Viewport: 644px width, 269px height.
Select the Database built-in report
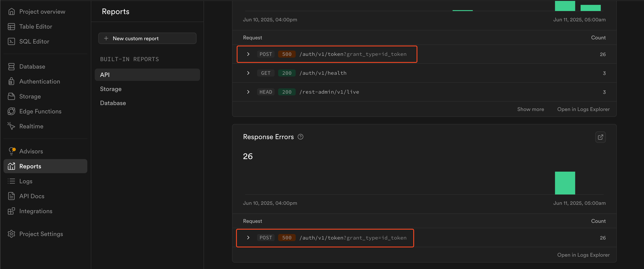113,103
